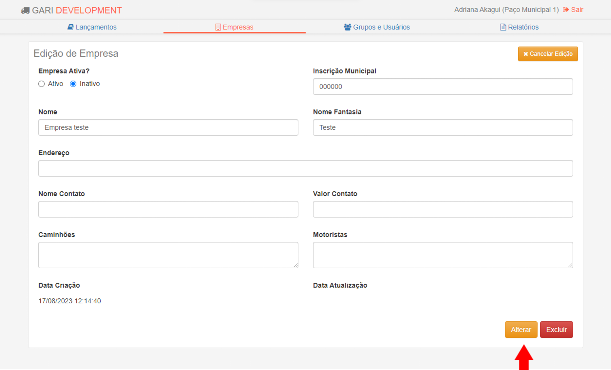
Task: Click the Edição de Empresa heading
Action: pos(76,53)
